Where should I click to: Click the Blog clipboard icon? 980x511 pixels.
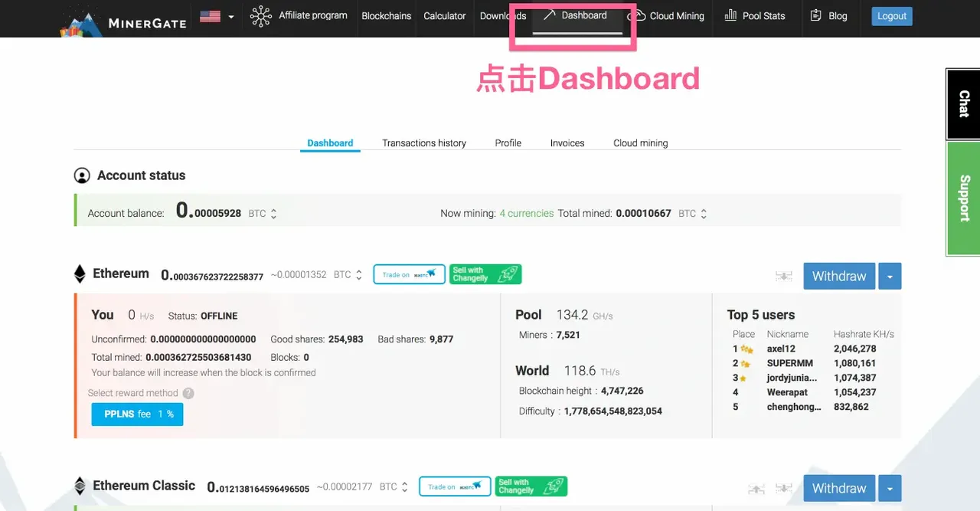815,15
